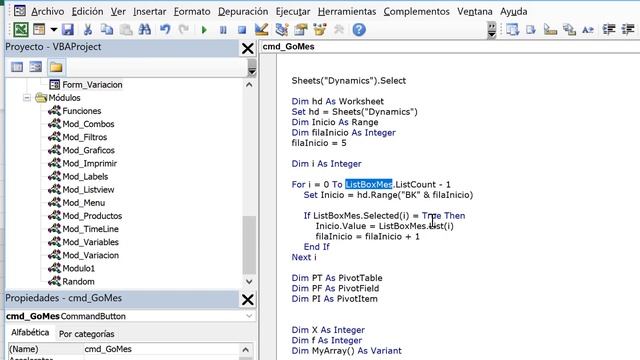Screen dimensions: 640x360
Task: Click the Quick Info icon
Action: 550,30
